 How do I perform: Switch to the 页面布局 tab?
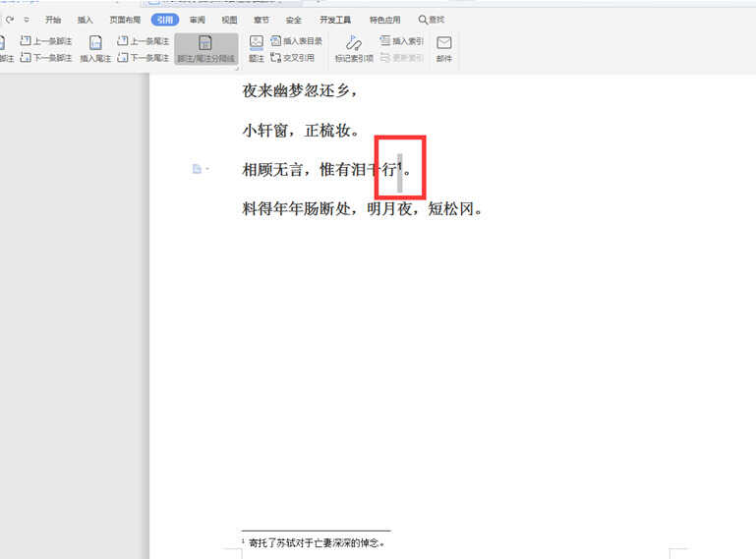coord(125,20)
